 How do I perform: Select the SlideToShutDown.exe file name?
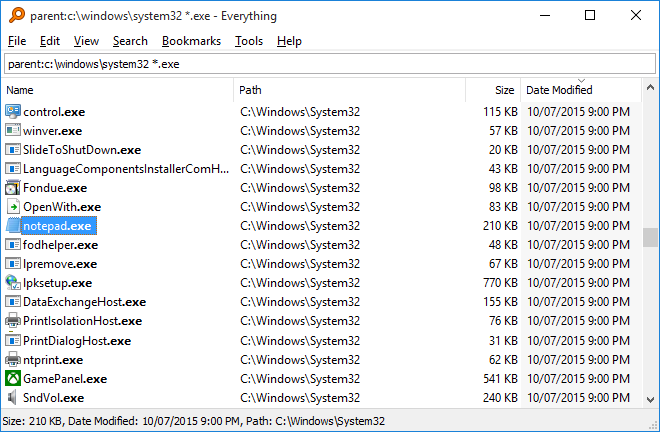tap(82, 149)
